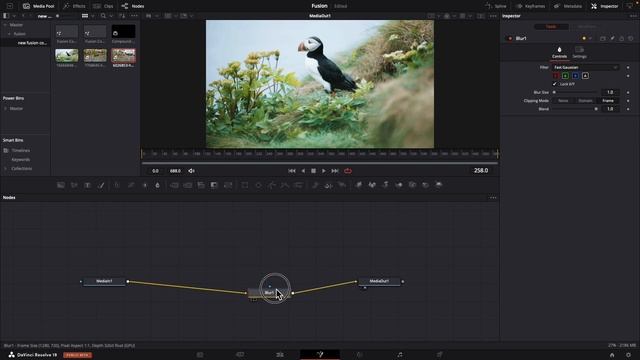The width and height of the screenshot is (640, 360).
Task: Add a Polygon mask from toolbar
Action: coord(272,185)
